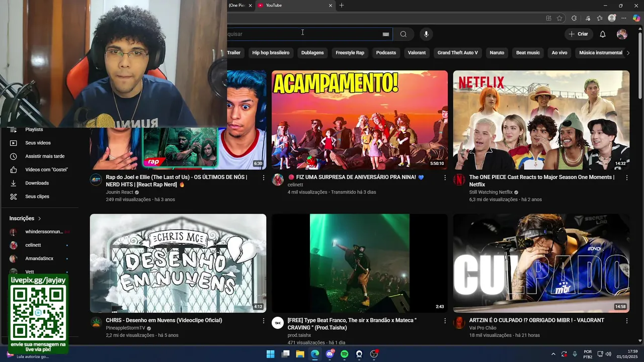Click the YouTube search magnifier button

pos(404,34)
